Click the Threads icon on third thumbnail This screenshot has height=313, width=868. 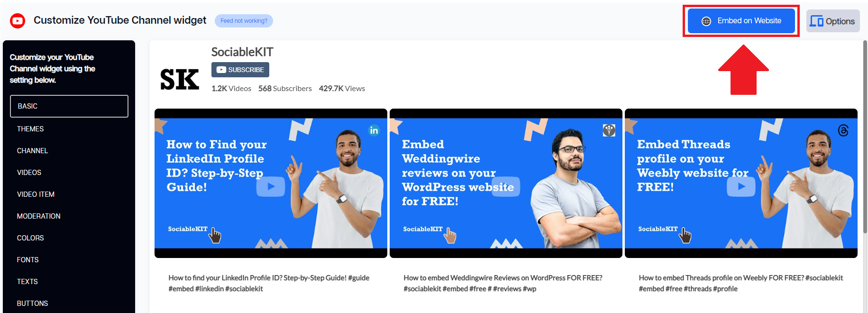(x=843, y=130)
